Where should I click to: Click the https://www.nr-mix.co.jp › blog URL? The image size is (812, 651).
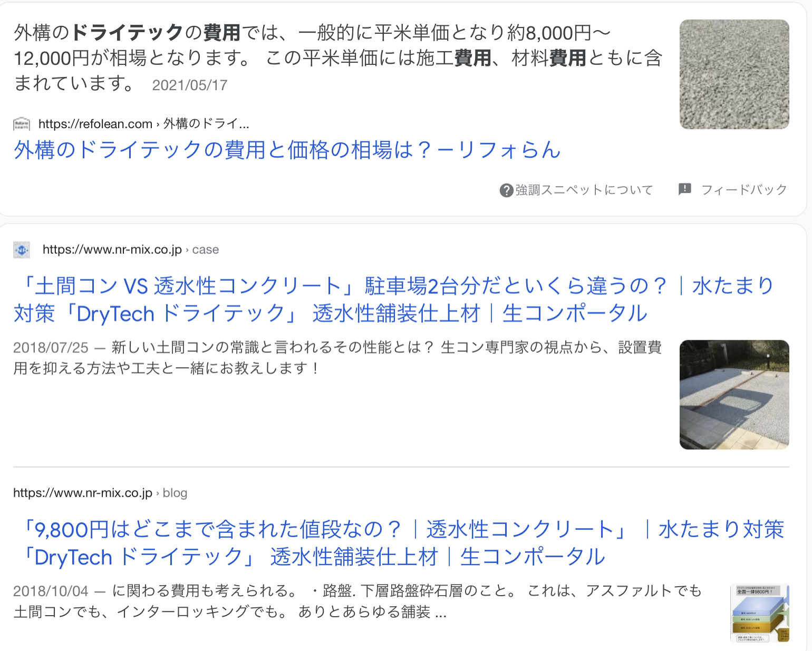100,493
